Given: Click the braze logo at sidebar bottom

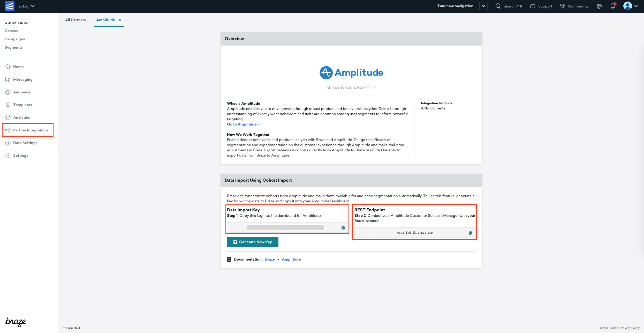Looking at the screenshot, I should (15, 322).
